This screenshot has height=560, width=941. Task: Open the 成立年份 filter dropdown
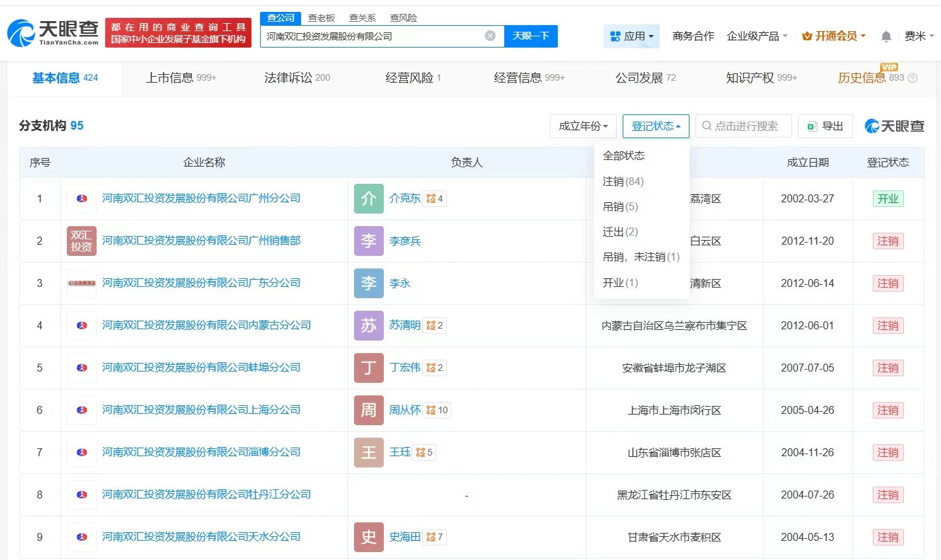point(583,126)
